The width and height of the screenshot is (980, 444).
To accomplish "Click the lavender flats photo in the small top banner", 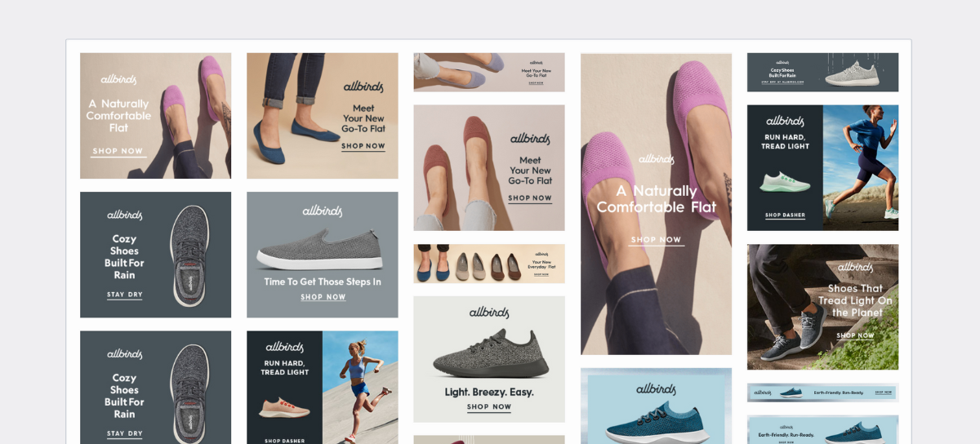I will (457, 72).
